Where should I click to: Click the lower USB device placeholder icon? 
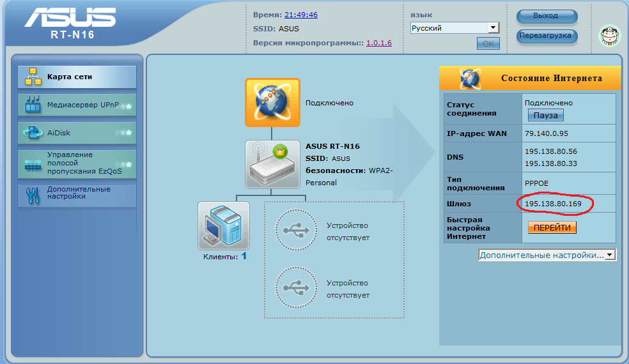tap(295, 288)
